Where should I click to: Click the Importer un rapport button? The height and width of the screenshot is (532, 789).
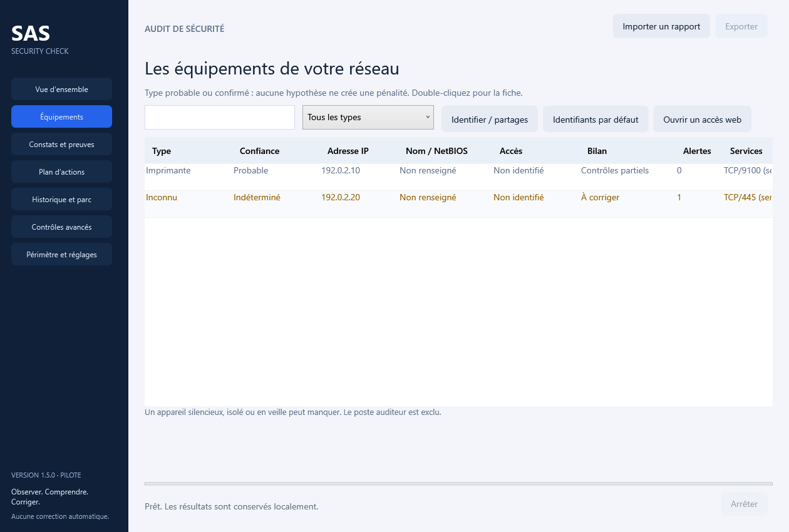[x=661, y=26]
